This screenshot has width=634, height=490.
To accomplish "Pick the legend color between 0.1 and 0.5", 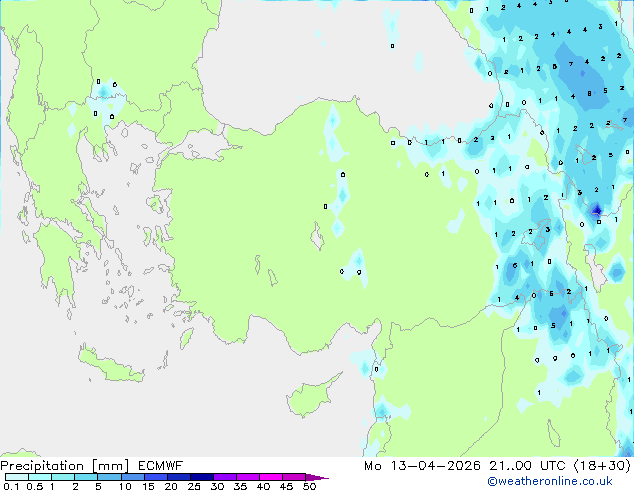I will [x=17, y=477].
